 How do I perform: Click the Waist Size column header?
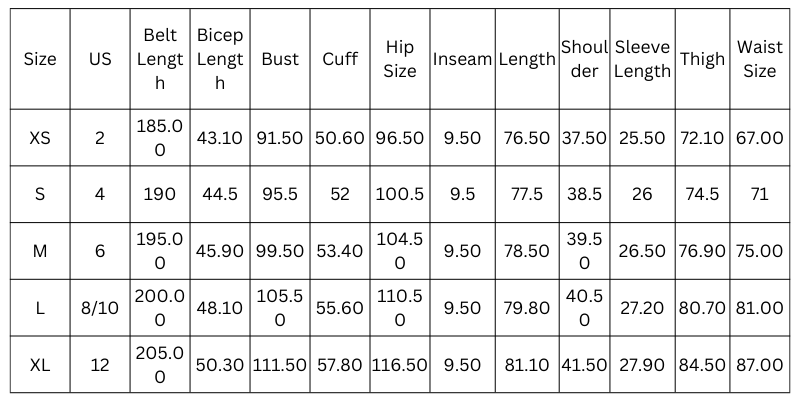pos(760,59)
